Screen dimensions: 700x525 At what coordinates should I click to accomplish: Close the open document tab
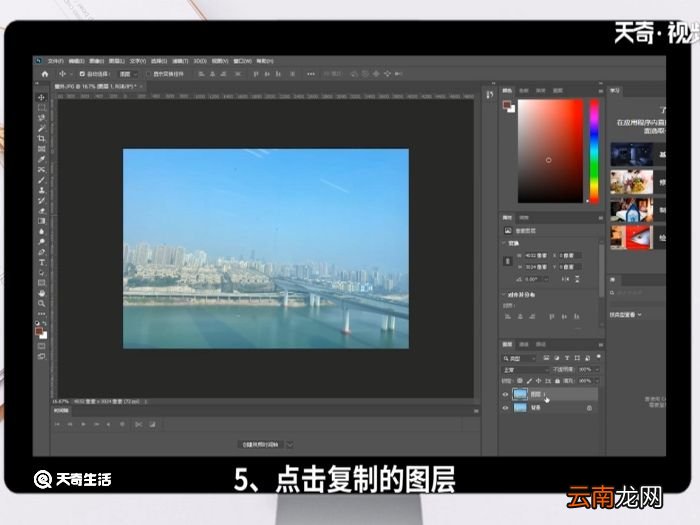[141, 86]
